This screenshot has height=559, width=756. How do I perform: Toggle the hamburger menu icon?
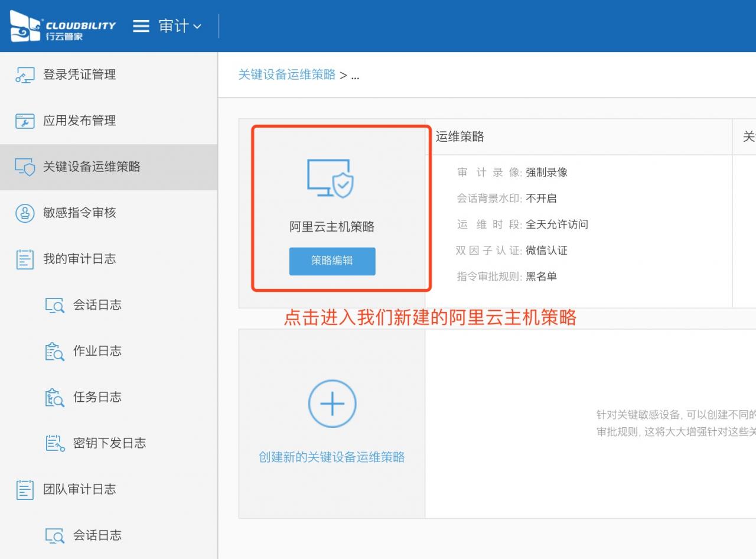pyautogui.click(x=141, y=27)
